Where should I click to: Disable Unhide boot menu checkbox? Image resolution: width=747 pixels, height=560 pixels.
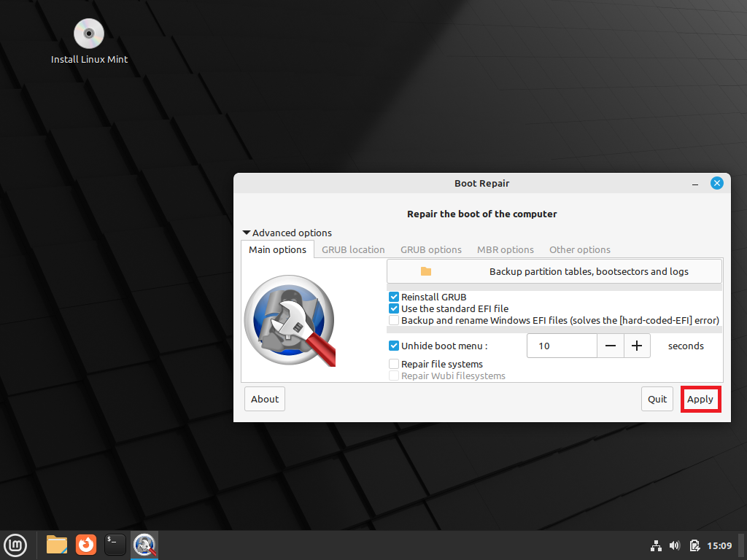(x=394, y=346)
